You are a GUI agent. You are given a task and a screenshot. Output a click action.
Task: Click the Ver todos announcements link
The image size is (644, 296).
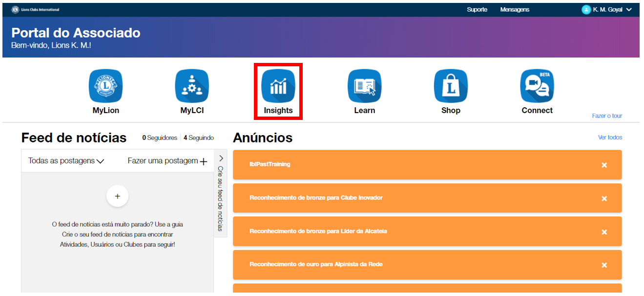[610, 138]
